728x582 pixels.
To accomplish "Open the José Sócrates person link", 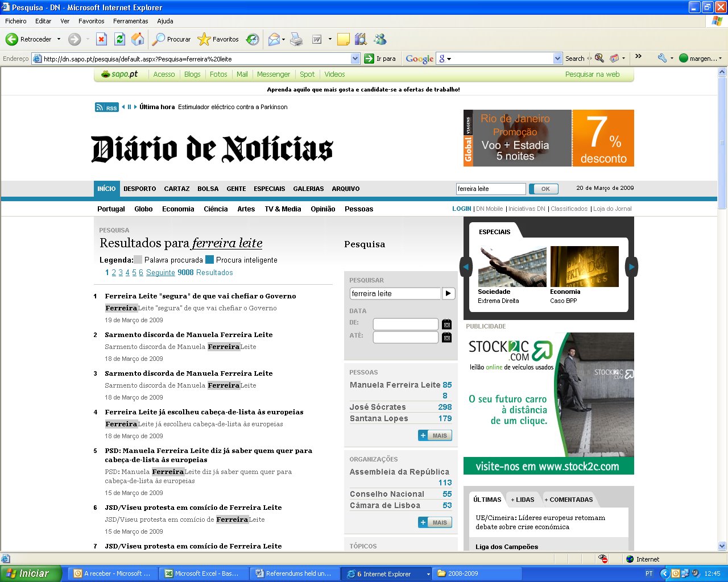I will pyautogui.click(x=378, y=407).
